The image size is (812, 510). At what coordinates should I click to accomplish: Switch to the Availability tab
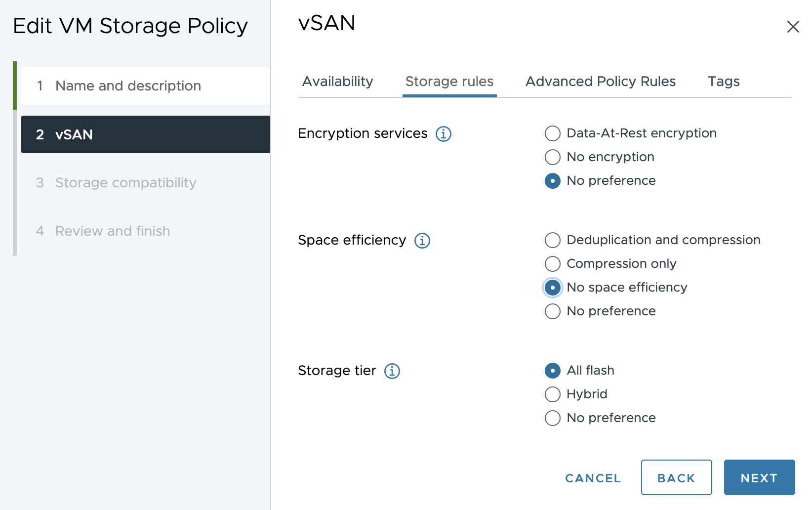(338, 82)
